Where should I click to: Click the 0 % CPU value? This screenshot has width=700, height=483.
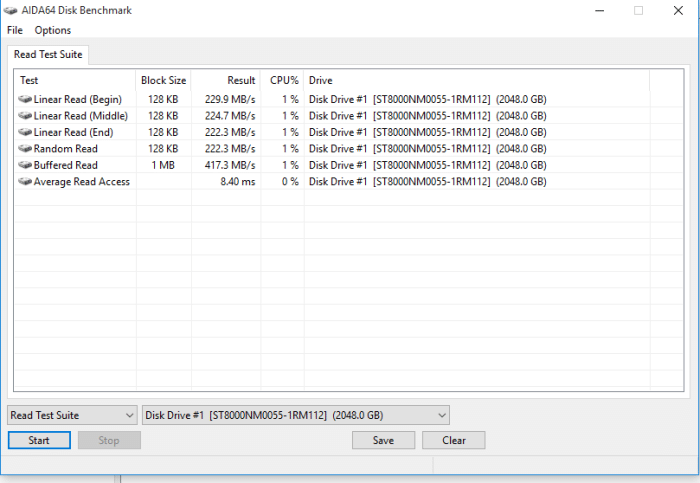click(290, 182)
